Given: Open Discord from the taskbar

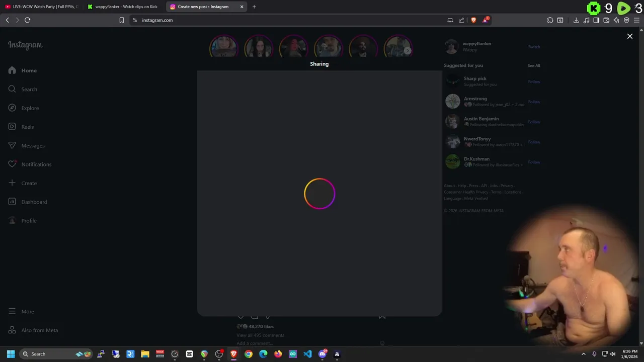Looking at the screenshot, I should click(x=323, y=354).
